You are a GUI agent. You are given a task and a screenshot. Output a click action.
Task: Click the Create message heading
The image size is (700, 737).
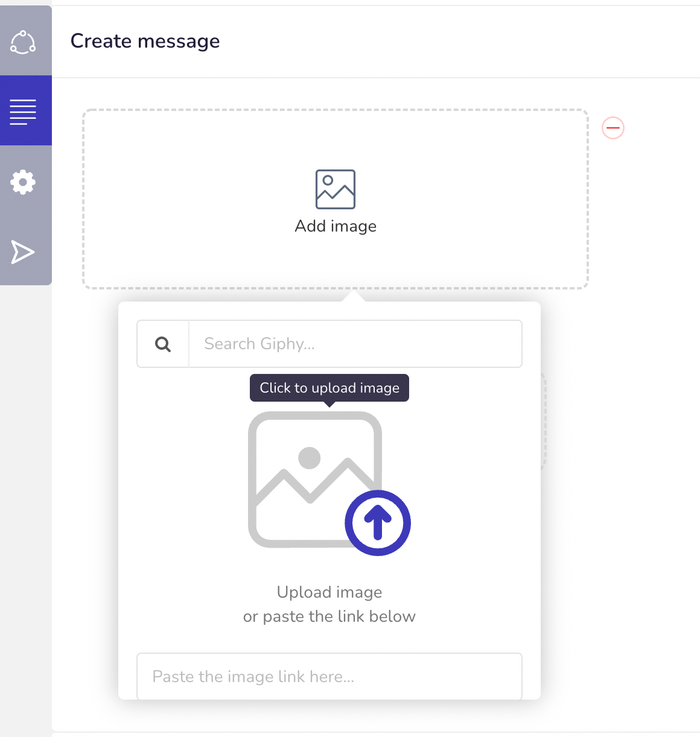coord(145,41)
